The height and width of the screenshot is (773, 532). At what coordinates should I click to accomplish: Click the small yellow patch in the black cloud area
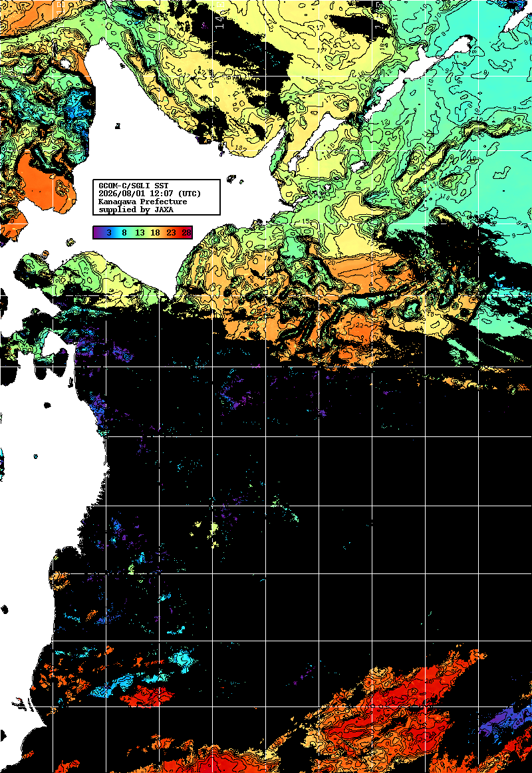(213, 530)
